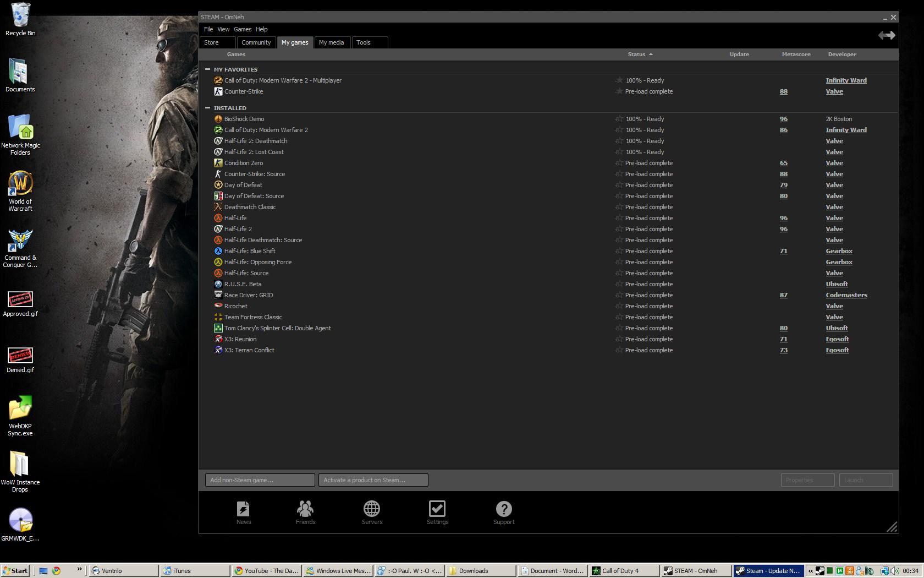Open Metascore 87 link for Race Driver: GRID
This screenshot has width=924, height=578.
point(784,295)
